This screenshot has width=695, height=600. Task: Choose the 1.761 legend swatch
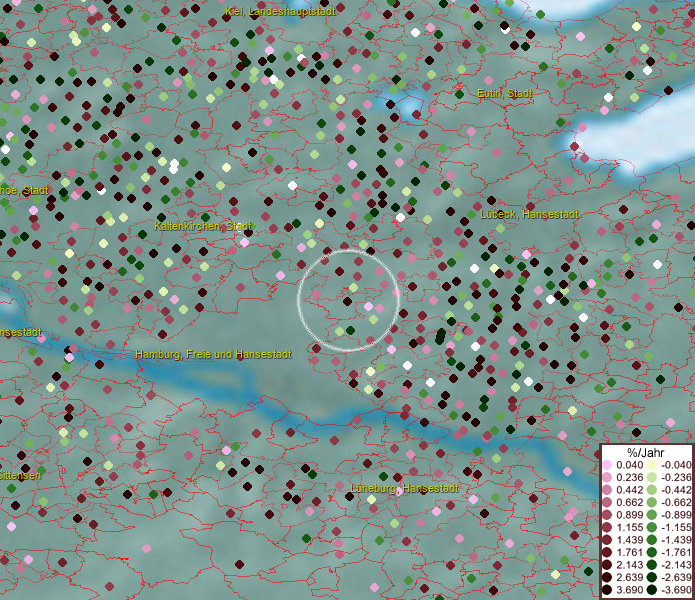point(607,553)
